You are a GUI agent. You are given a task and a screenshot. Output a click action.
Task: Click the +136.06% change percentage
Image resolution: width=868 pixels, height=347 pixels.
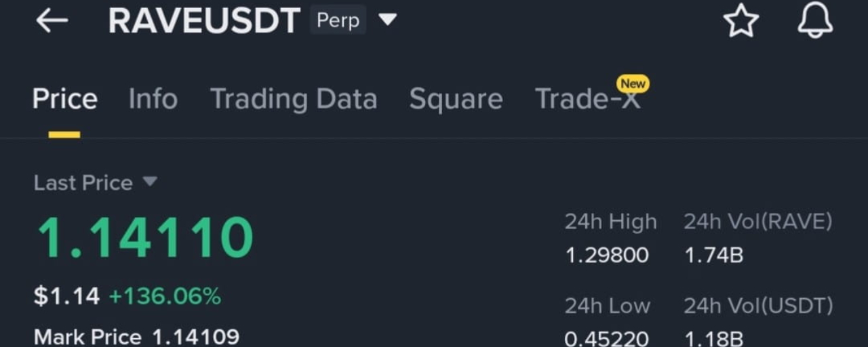coord(165,296)
